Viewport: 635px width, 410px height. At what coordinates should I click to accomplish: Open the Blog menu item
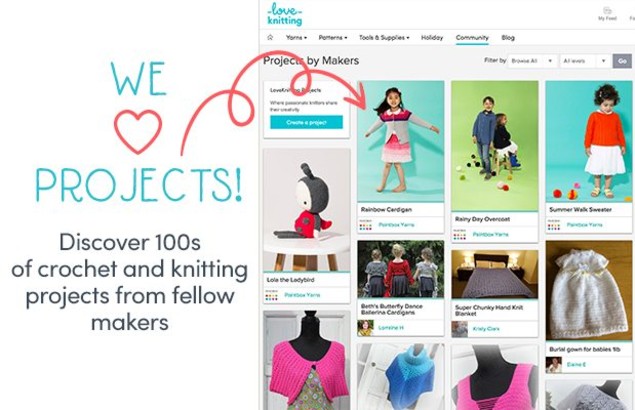(x=508, y=38)
